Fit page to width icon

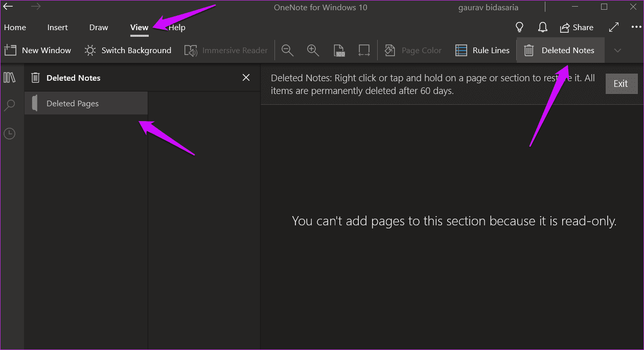364,50
